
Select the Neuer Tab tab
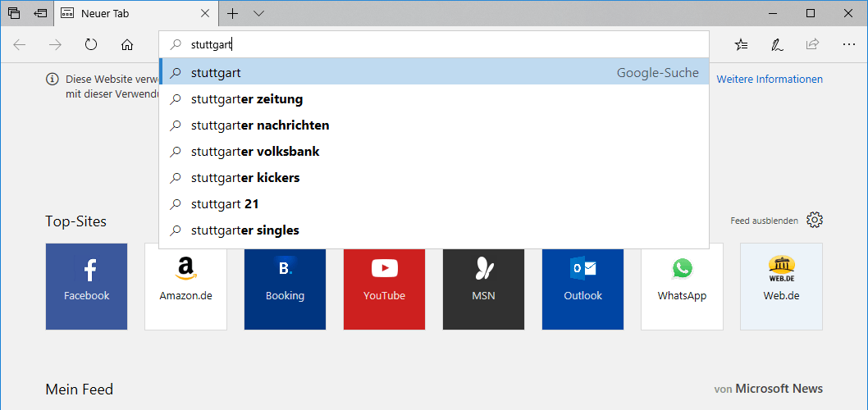click(x=135, y=13)
